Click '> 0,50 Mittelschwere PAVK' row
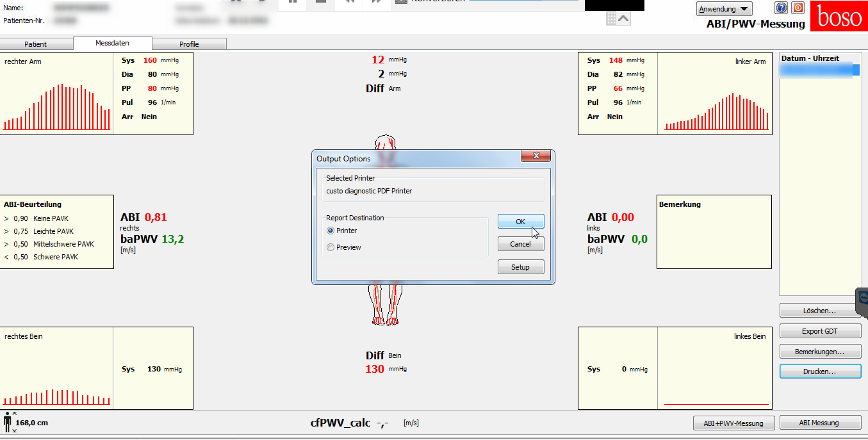This screenshot has height=440, width=868. [49, 244]
